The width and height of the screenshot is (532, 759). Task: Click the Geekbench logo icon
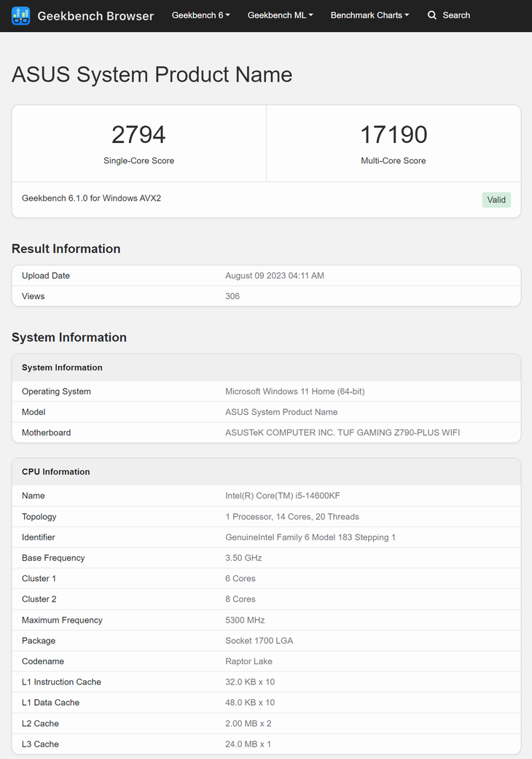pos(21,15)
